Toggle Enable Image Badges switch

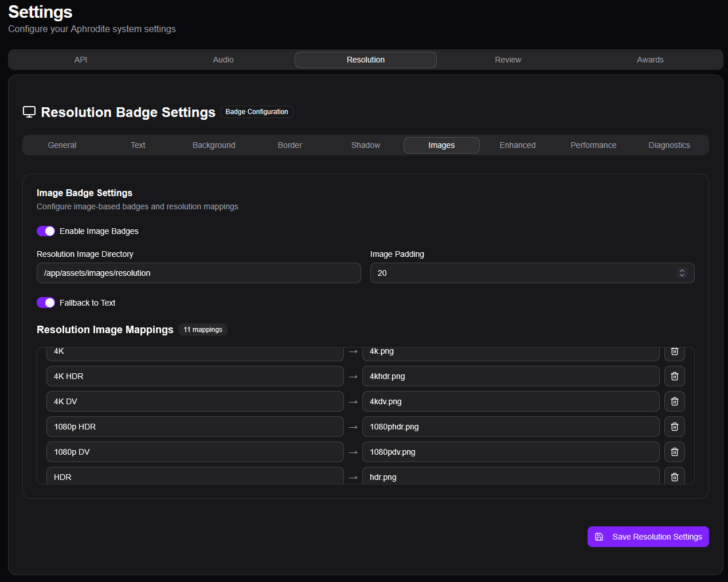[46, 231]
